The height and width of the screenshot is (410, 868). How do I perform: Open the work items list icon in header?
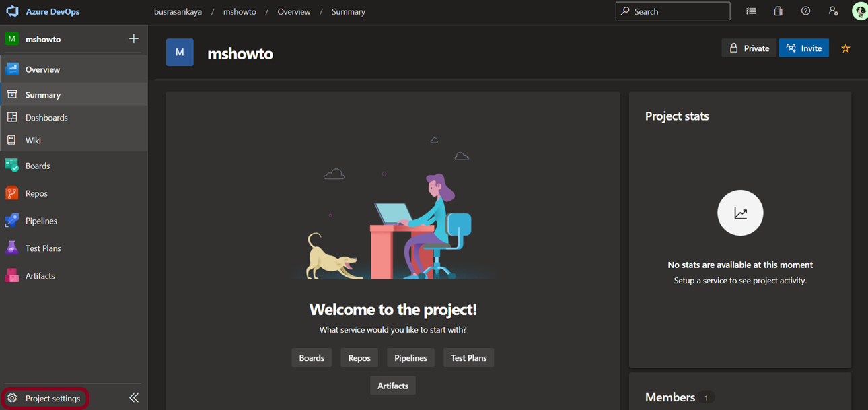point(751,11)
